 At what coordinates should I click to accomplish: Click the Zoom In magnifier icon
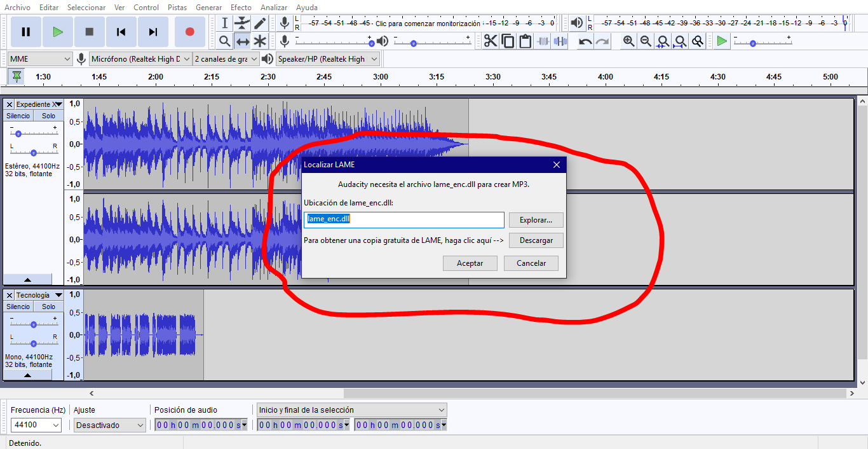click(628, 41)
